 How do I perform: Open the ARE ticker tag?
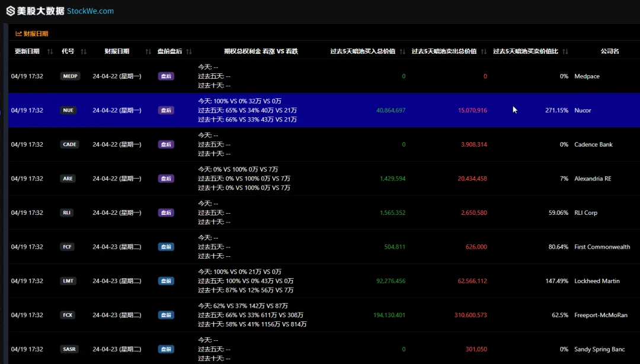[68, 179]
